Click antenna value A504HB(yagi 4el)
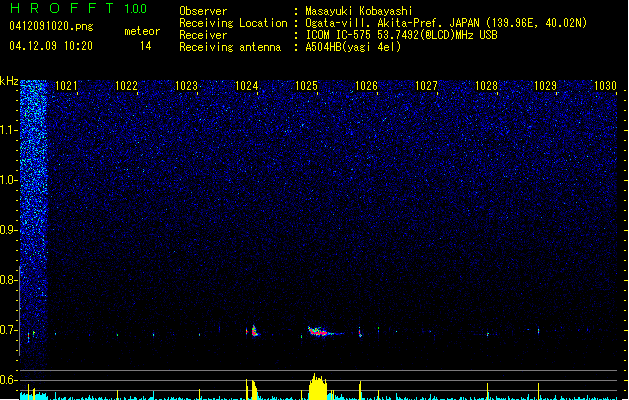The height and width of the screenshot is (400, 629). (353, 47)
